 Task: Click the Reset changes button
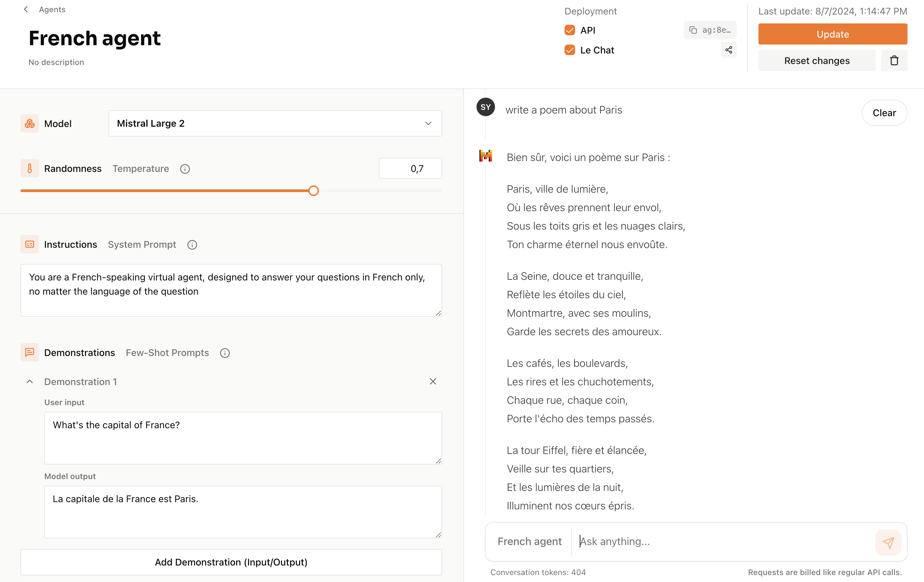tap(816, 61)
